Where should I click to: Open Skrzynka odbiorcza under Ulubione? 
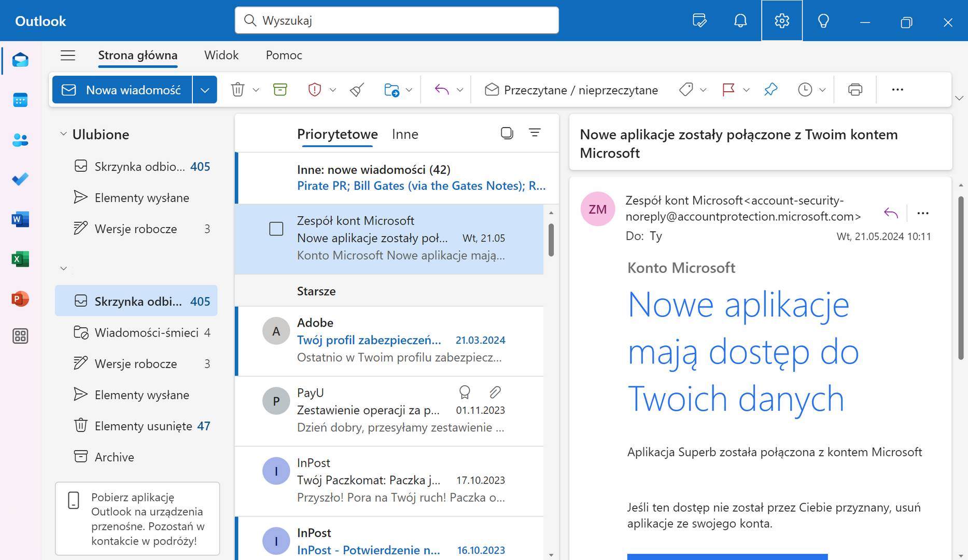[136, 166]
